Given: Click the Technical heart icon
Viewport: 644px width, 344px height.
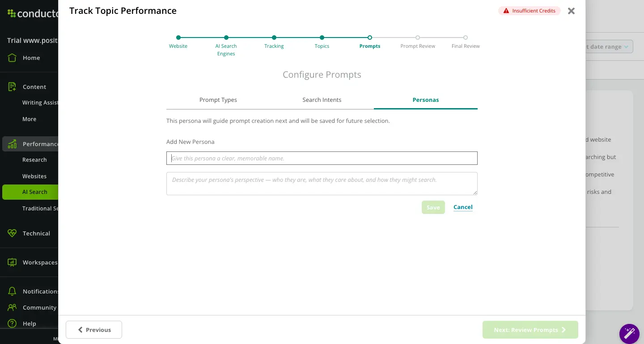Looking at the screenshot, I should click(12, 233).
